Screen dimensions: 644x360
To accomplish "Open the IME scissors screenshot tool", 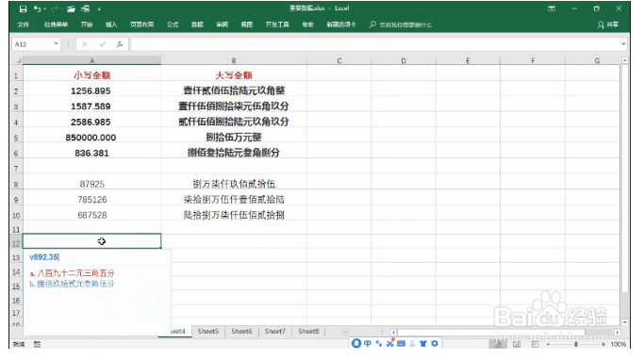I will [389, 343].
